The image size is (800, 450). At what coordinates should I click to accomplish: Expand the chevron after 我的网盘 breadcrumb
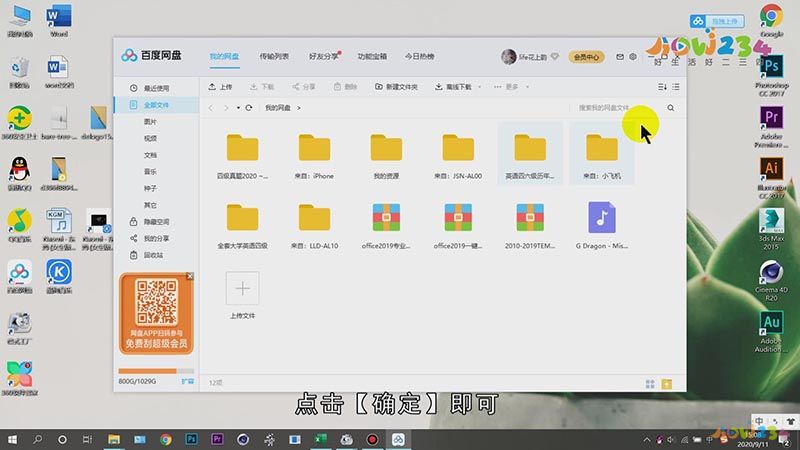click(x=299, y=108)
